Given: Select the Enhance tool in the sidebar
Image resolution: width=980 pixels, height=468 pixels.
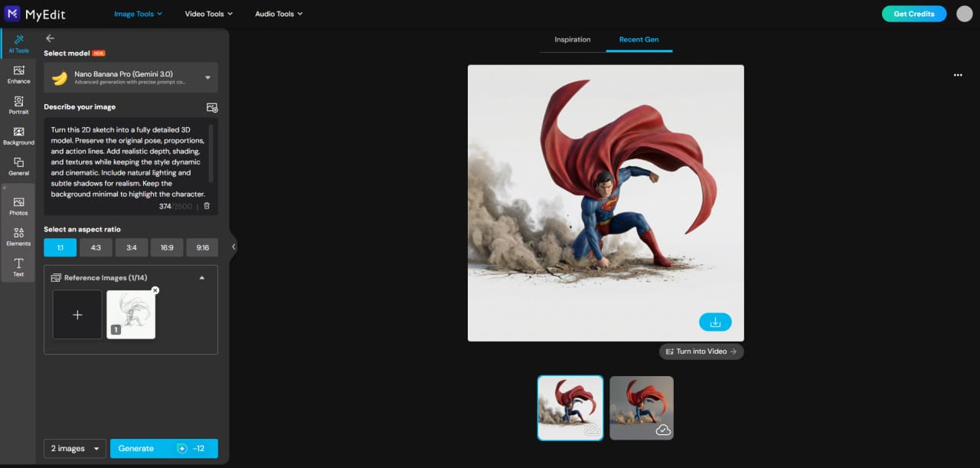Looking at the screenshot, I should (x=18, y=74).
